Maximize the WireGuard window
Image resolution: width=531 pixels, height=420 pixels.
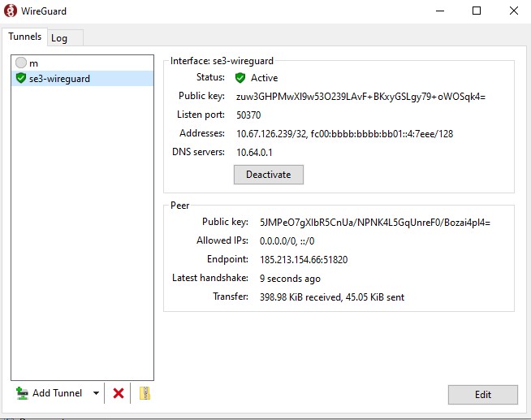(x=477, y=11)
